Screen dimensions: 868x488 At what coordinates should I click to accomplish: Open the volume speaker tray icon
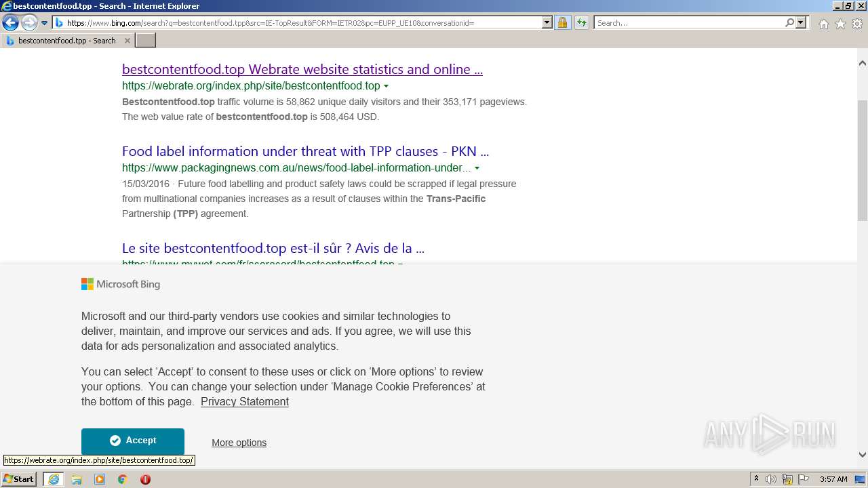(771, 479)
